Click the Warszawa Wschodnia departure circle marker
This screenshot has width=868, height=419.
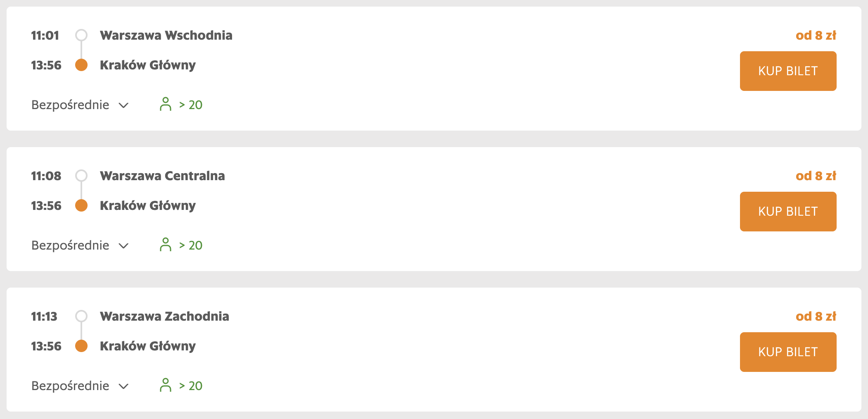pos(81,35)
